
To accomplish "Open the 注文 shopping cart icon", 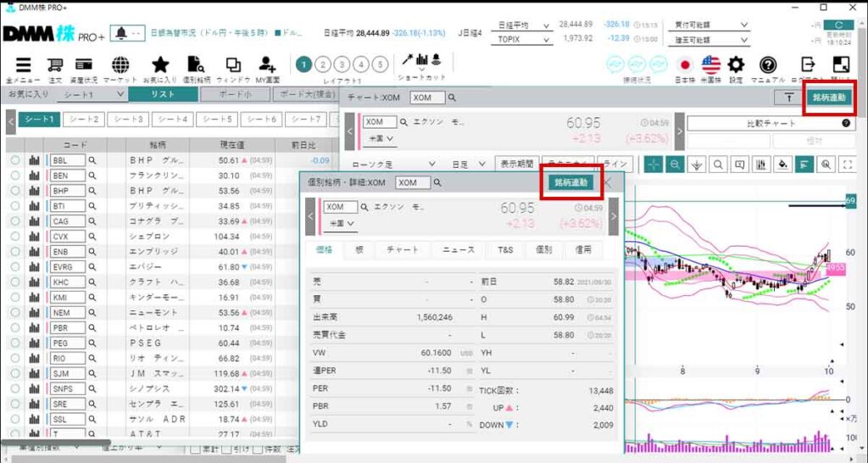I will point(55,64).
